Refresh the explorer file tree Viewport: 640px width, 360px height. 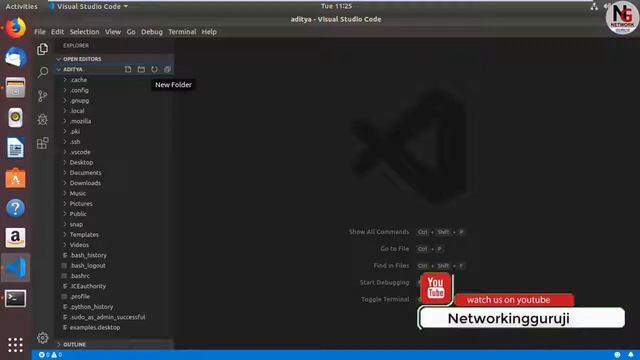[154, 69]
